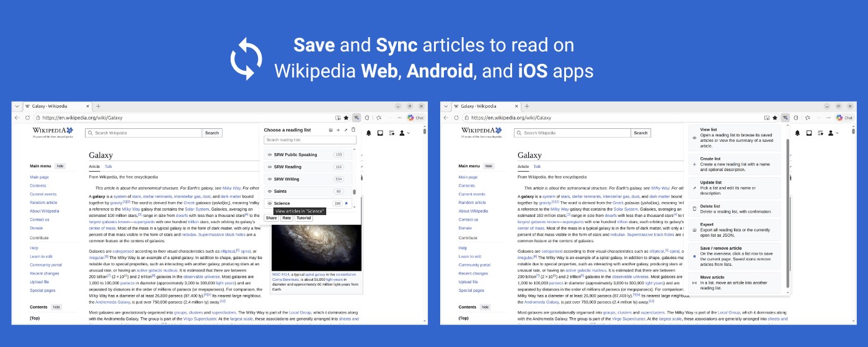
Task: Open extensions puzzle icon in right window
Action: [x=796, y=117]
